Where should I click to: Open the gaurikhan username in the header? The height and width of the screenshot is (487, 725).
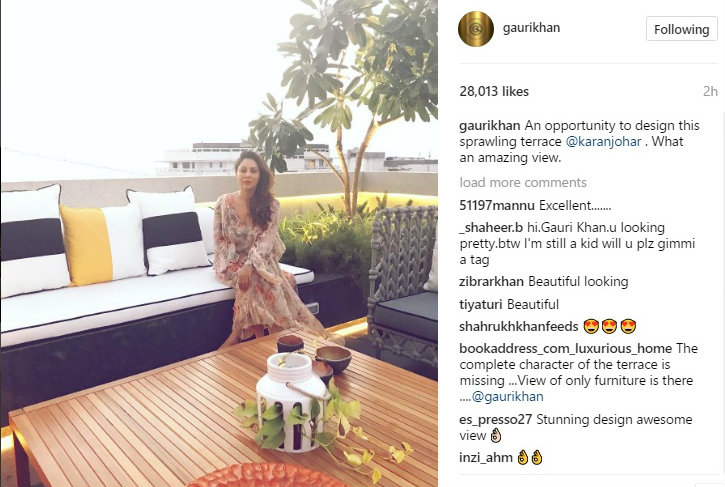(531, 28)
